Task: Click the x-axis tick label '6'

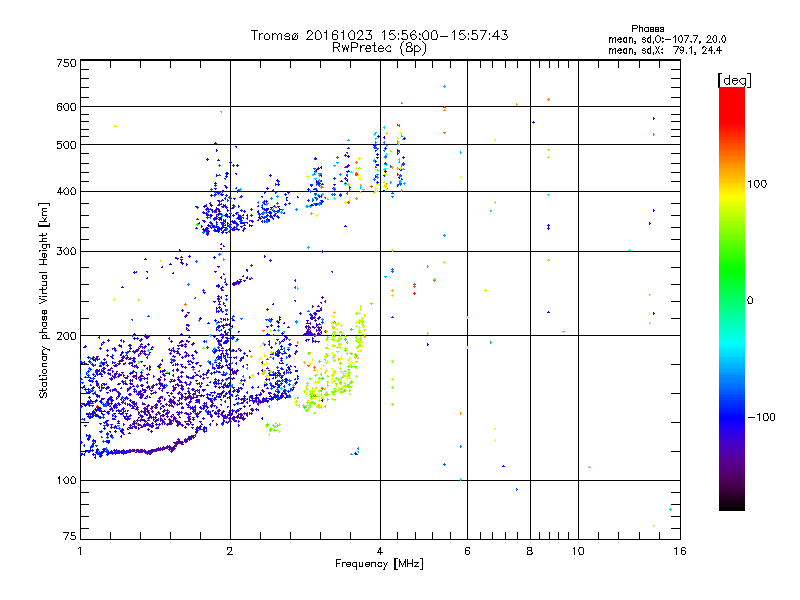Action: coord(467,551)
